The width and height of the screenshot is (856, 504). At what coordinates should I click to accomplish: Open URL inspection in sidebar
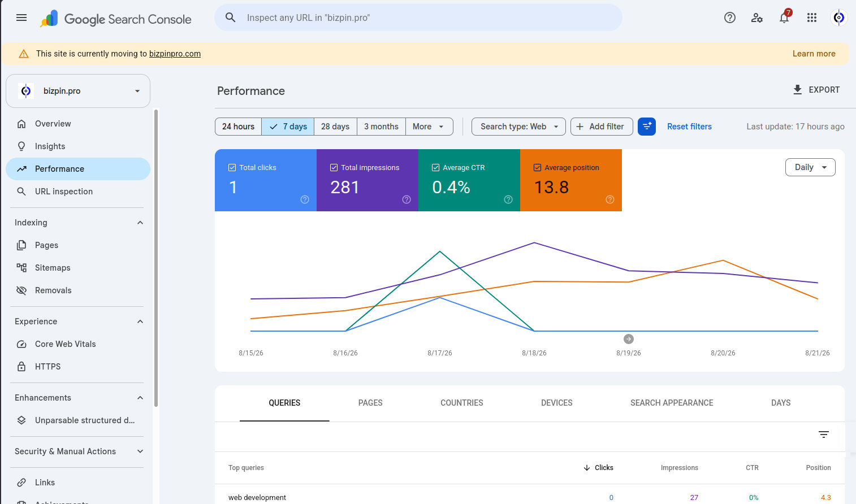[x=78, y=192]
